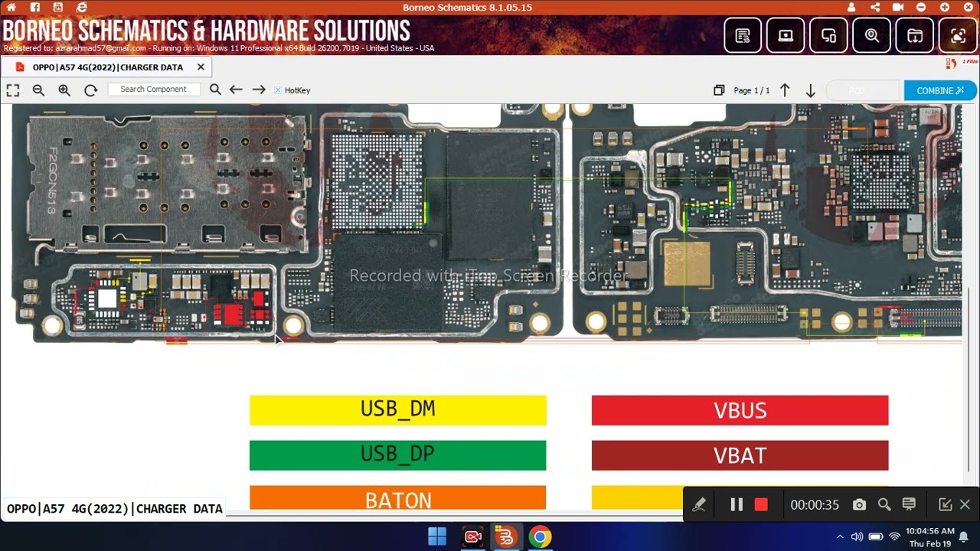Pause the screen recording

pos(737,504)
